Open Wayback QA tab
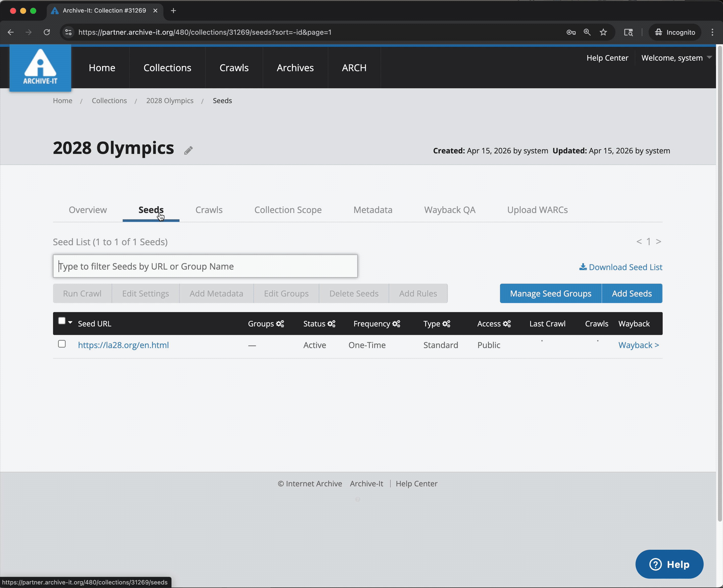This screenshot has height=588, width=723. click(x=450, y=210)
